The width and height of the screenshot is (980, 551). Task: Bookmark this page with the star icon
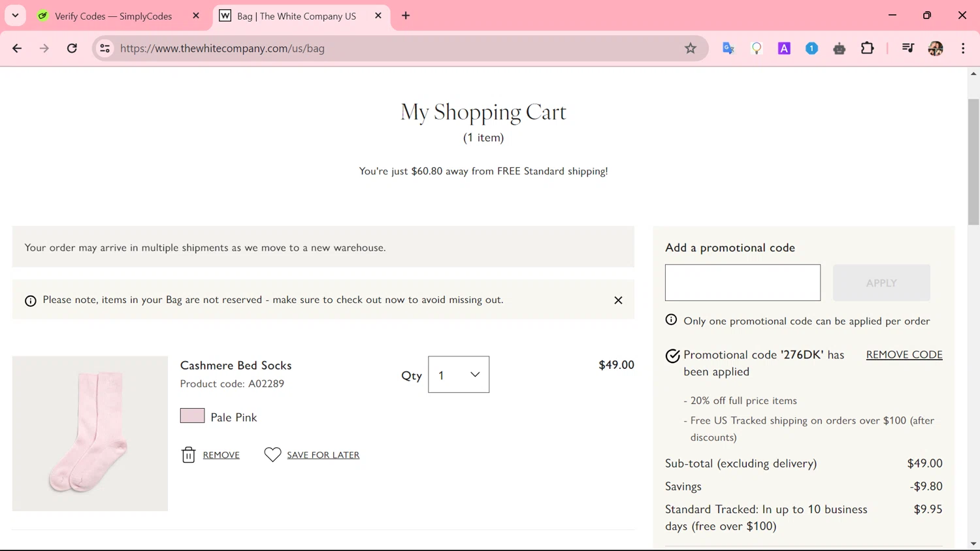691,48
